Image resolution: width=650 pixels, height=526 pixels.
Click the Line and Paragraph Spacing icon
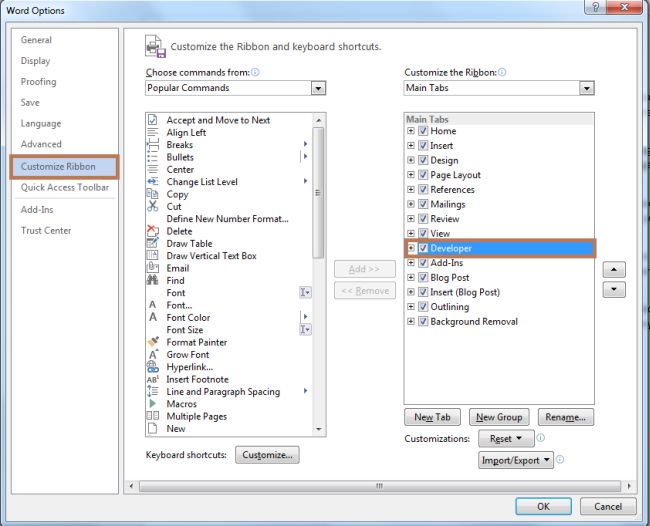pos(153,391)
